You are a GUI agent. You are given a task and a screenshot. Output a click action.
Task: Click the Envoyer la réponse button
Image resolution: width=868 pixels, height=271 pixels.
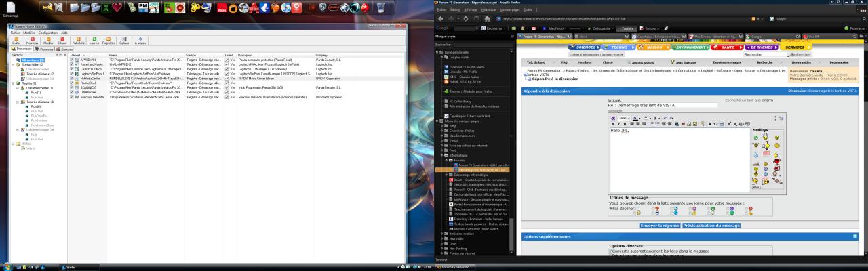pos(660,225)
